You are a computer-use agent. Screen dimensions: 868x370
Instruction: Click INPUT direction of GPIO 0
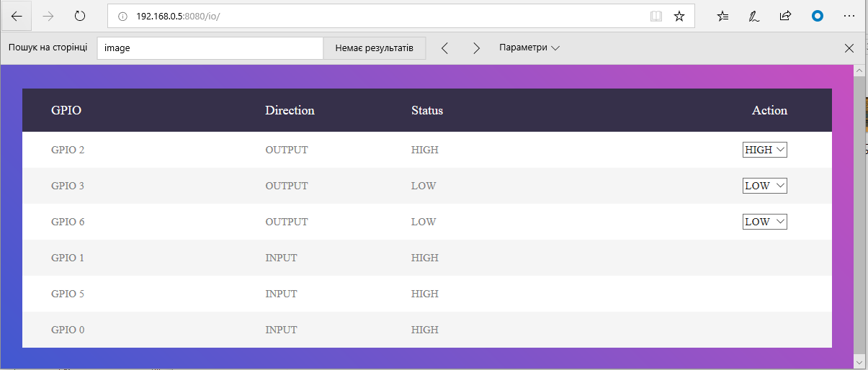[281, 330]
